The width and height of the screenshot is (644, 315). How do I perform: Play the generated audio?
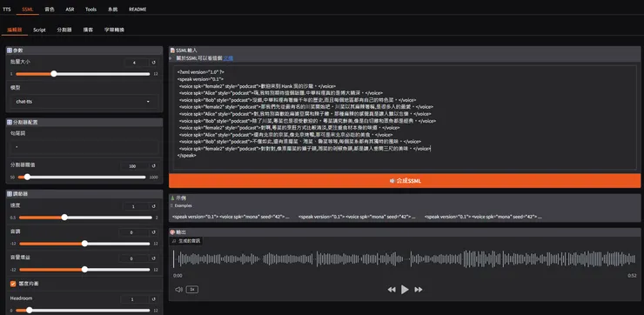[405, 290]
